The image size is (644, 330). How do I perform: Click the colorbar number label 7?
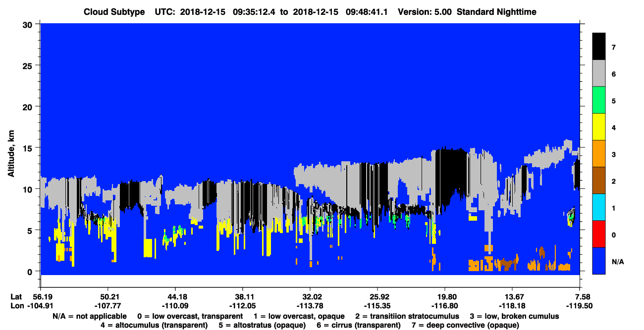[614, 47]
